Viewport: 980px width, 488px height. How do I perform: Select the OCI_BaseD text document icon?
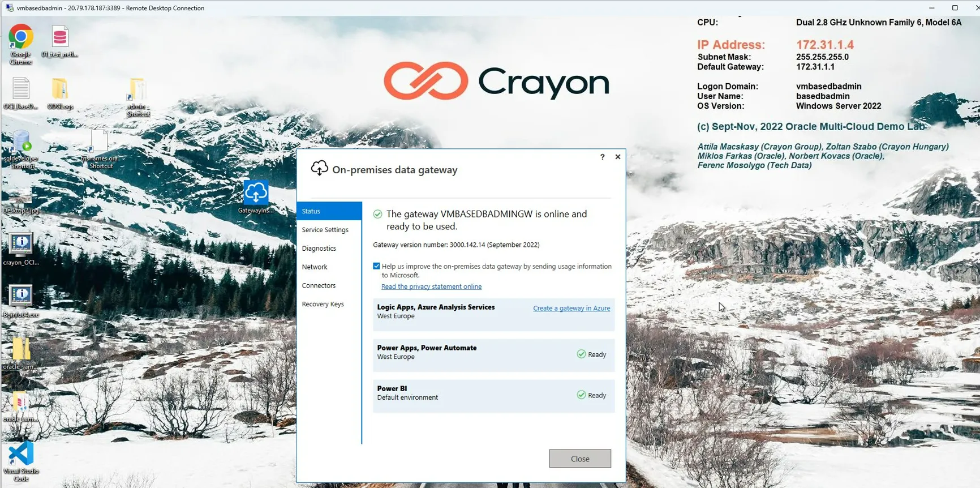click(x=21, y=93)
